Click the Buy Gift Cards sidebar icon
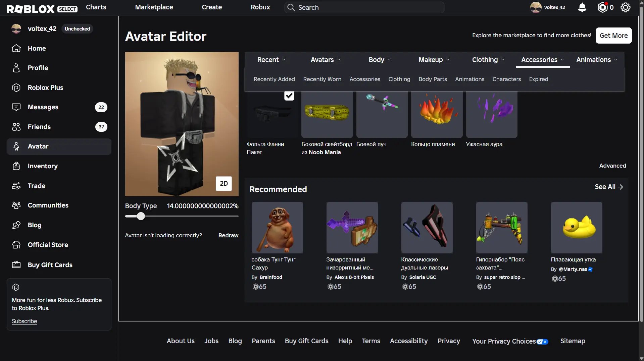Screen dimensions: 644x361 16,265
